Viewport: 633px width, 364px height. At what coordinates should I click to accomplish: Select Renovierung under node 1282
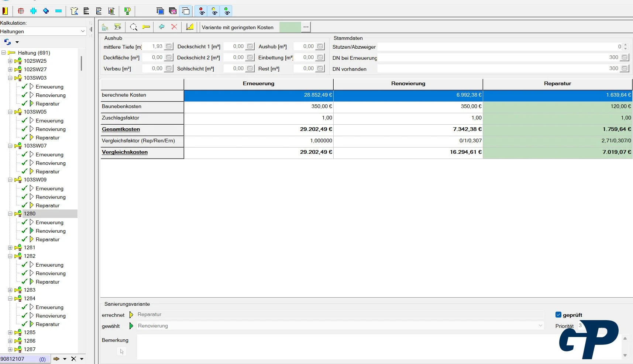point(51,273)
